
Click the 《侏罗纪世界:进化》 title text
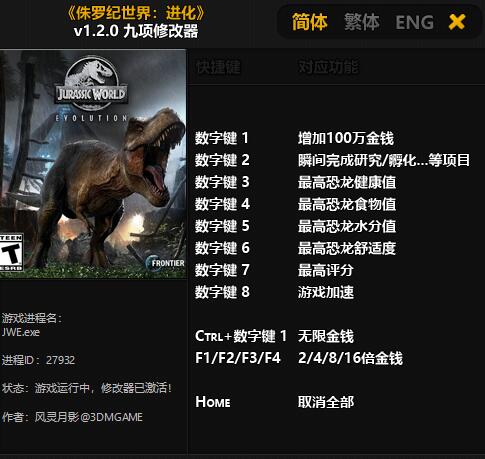136,13
